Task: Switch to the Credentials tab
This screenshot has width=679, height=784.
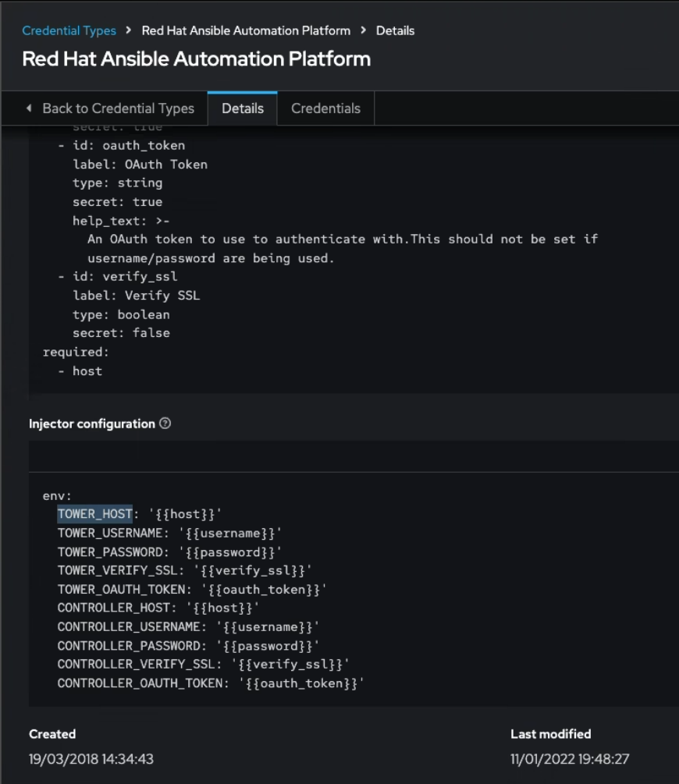Action: [325, 108]
